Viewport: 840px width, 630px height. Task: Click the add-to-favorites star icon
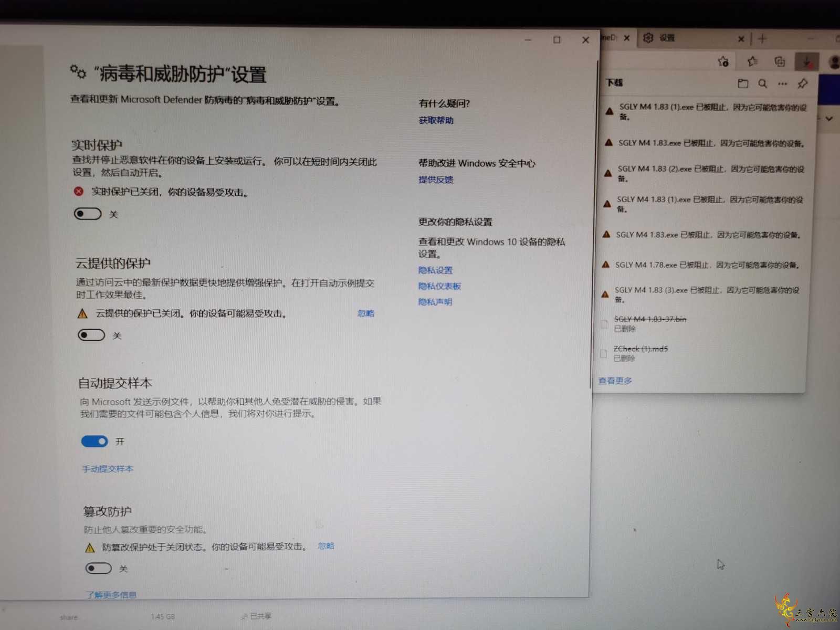[x=723, y=61]
